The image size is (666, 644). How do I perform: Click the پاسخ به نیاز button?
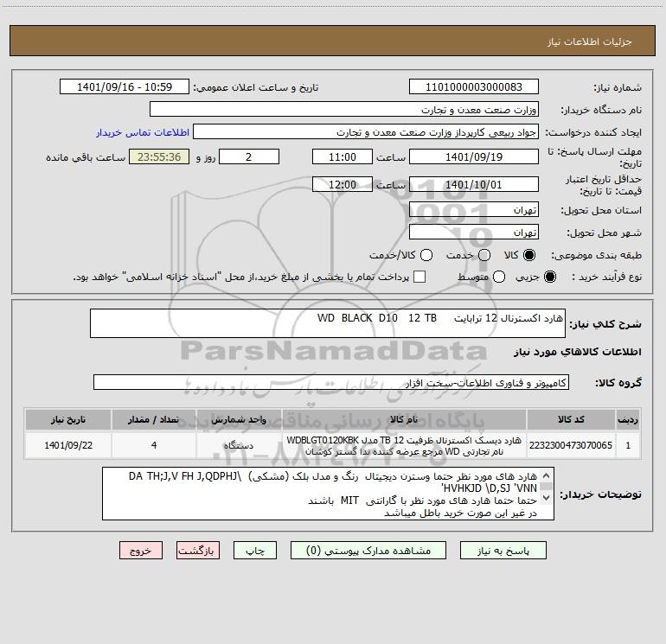[x=503, y=551]
